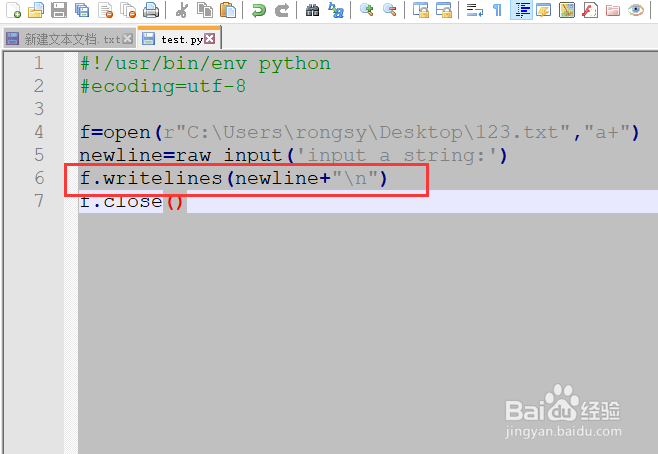Toggle word wrap

coord(475,10)
